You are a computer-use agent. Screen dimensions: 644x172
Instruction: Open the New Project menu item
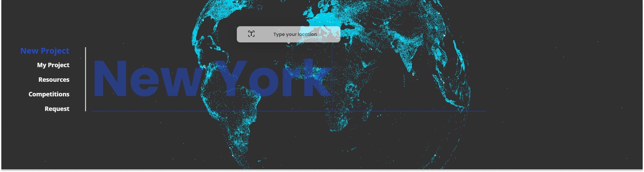[x=45, y=51]
